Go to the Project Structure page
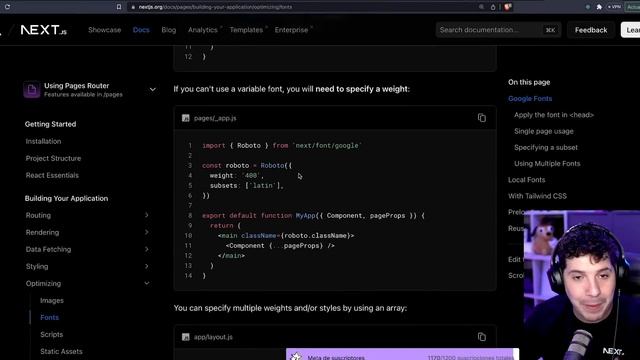The height and width of the screenshot is (360, 640). [53, 158]
